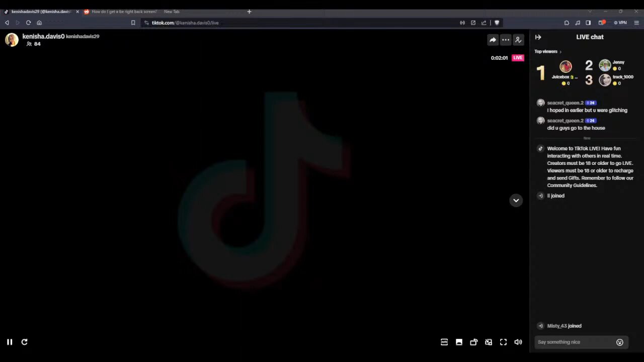Viewport: 644px width, 362px height.
Task: Open the browser extensions puzzle icon
Action: click(x=567, y=23)
